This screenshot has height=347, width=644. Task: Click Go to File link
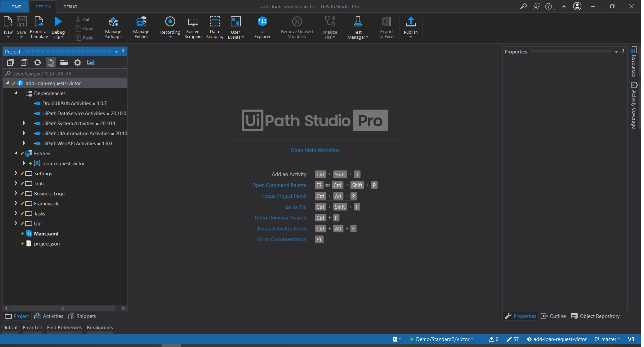tap(295, 207)
